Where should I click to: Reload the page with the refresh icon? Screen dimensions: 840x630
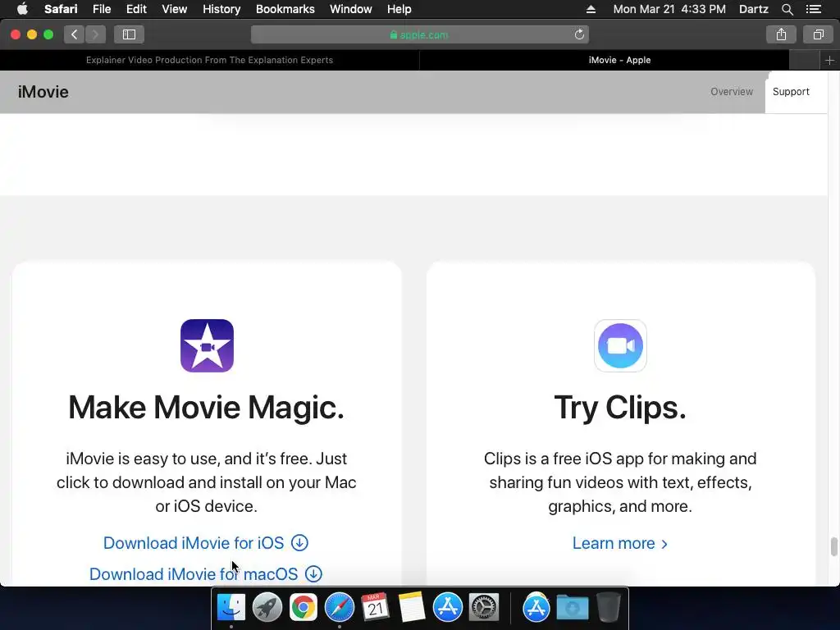point(579,34)
